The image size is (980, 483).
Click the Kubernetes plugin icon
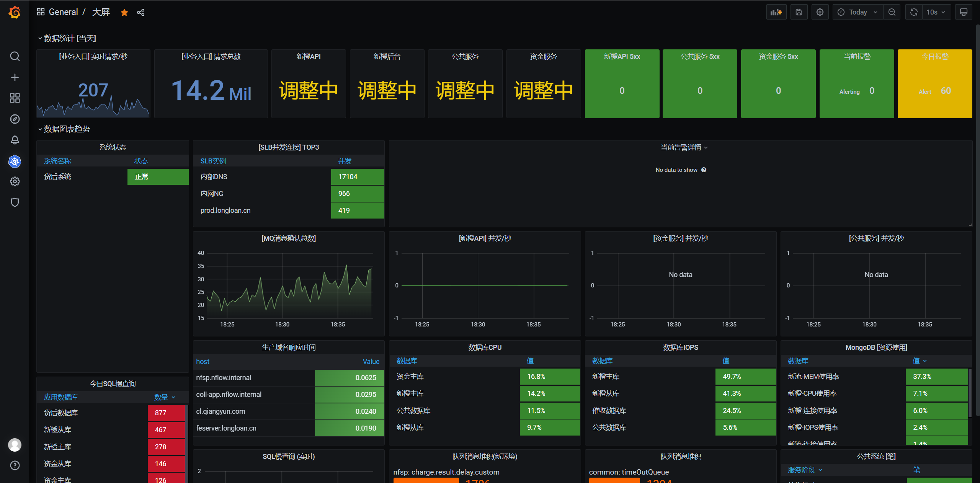pos(15,161)
